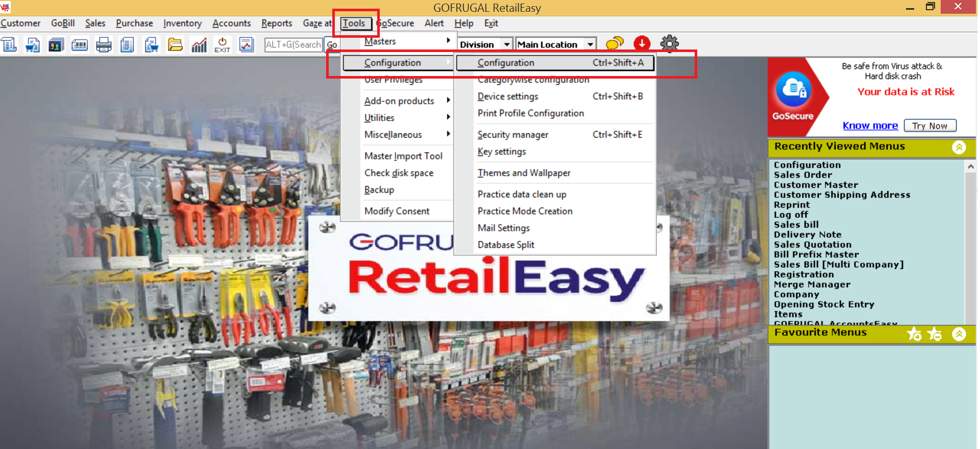
Task: Click the remove favourite star-minus icon
Action: click(x=935, y=334)
